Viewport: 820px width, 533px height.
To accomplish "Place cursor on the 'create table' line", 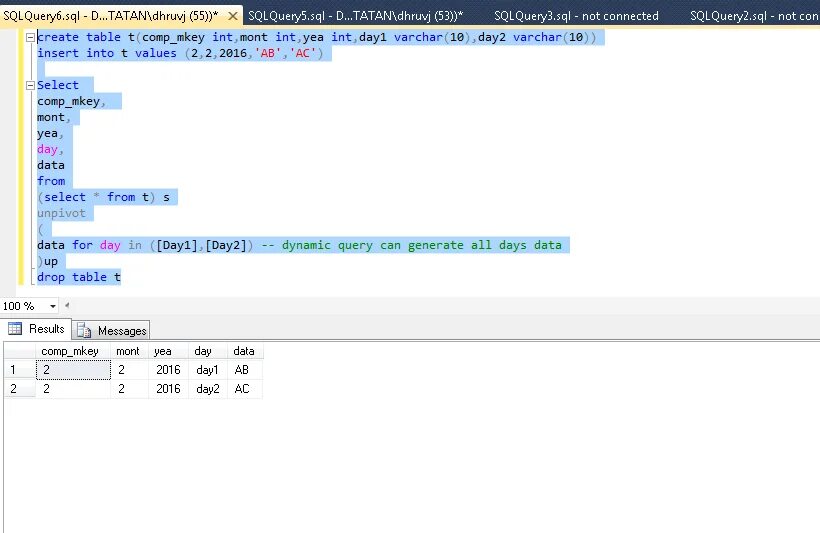I will click(x=316, y=38).
